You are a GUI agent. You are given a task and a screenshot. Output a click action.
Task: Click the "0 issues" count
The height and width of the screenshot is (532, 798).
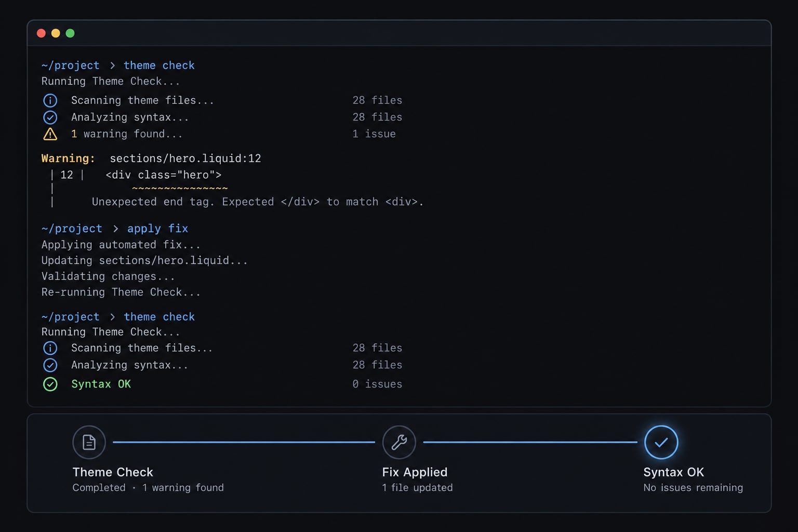pos(377,384)
